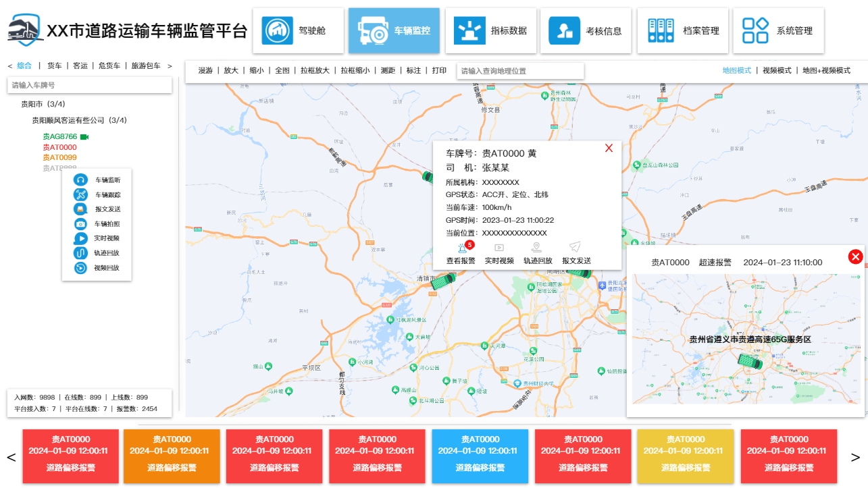The image size is (868, 488).
Task: Show next alarm cards with right arrow
Action: coord(855,458)
